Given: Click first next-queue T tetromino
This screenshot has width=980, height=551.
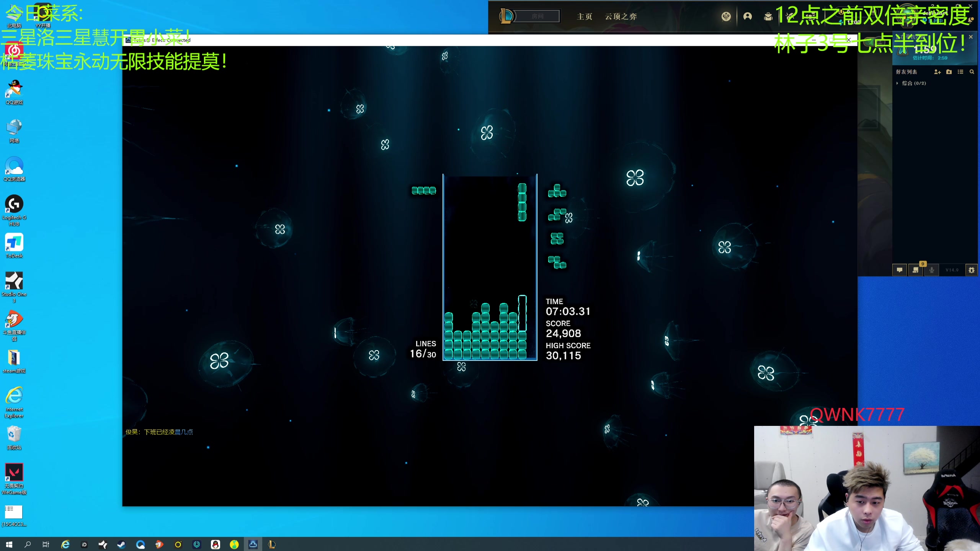Looking at the screenshot, I should (x=557, y=190).
